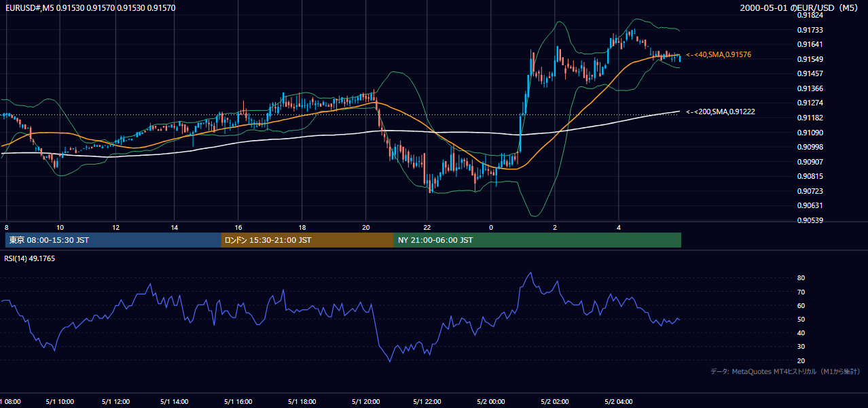Click the 5/1 18:00 bottom time label

[x=302, y=401]
